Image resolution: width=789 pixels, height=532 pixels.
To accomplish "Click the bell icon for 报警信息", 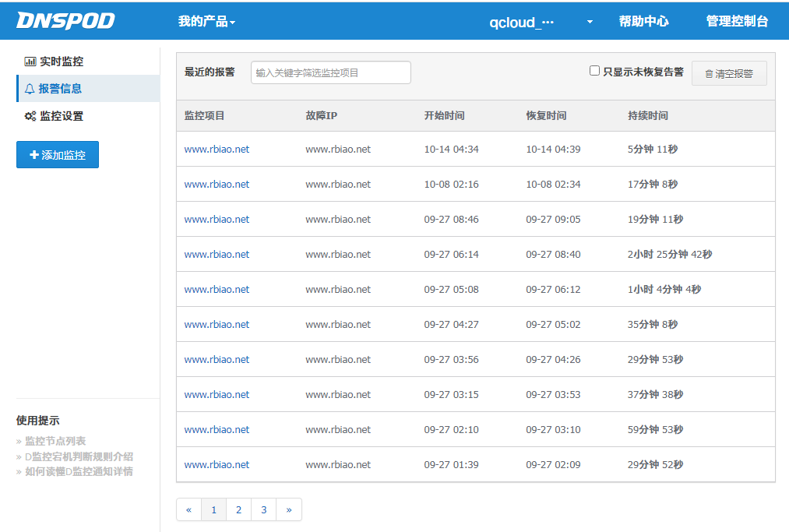I will pyautogui.click(x=30, y=89).
